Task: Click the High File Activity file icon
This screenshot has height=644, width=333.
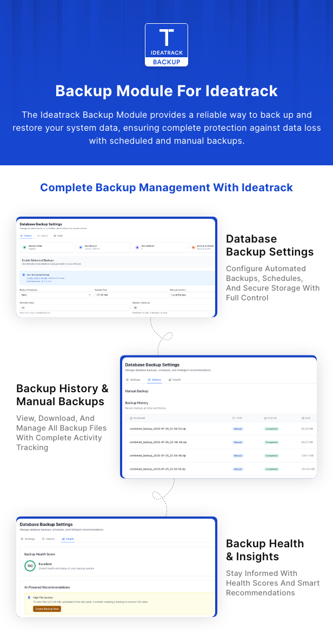Action: (x=29, y=598)
